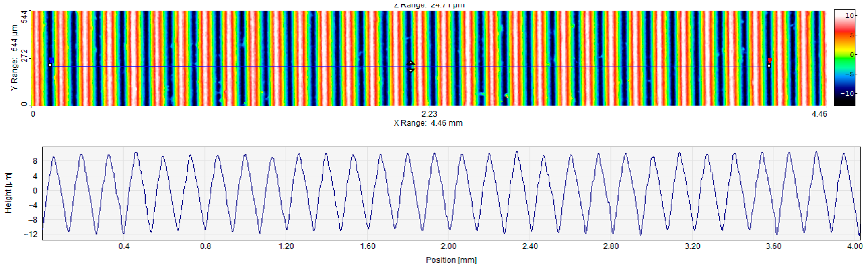Screen dimensions: 868x270
Task: Click the "8" height tick on the profile plot
Action: pos(35,161)
